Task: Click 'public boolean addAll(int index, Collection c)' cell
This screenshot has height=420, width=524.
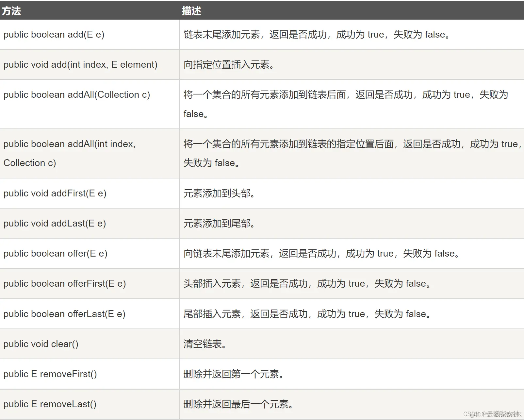Action: tap(70, 153)
